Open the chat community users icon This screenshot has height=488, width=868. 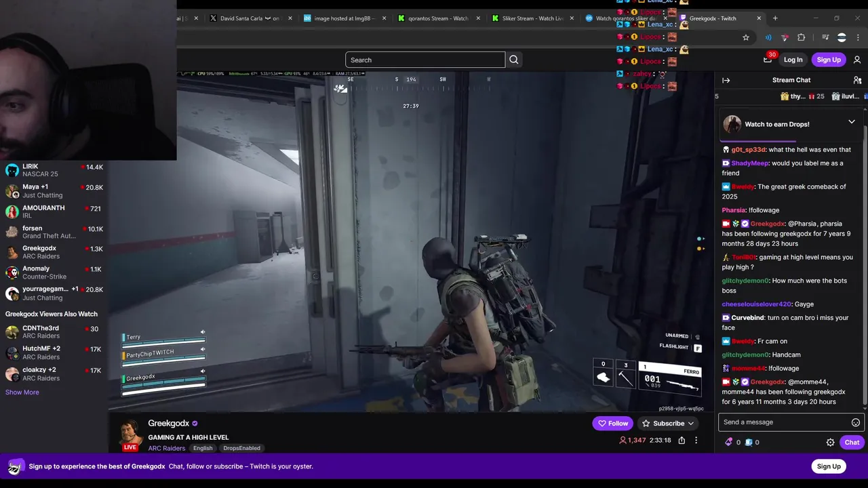pos(857,80)
